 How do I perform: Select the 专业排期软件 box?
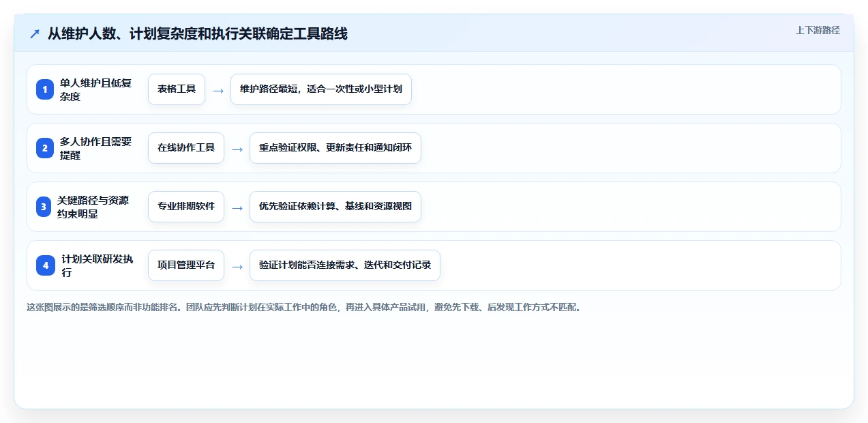[x=186, y=207]
